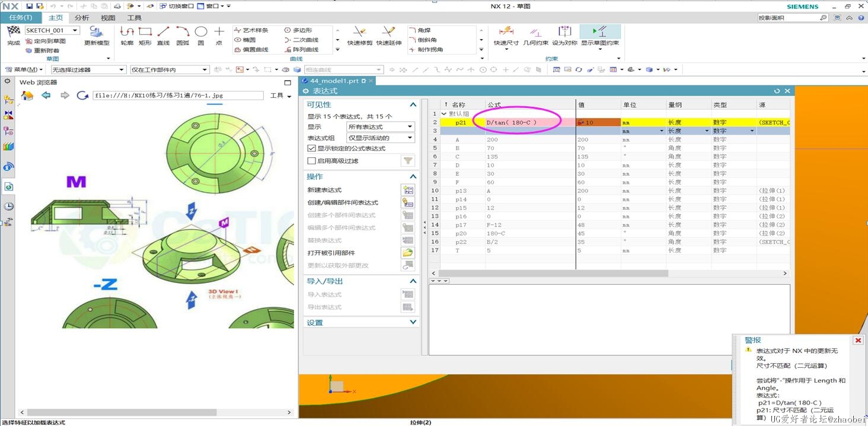868x426 pixels.
Task: Click the Rapid Dimension tool
Action: [x=506, y=33]
